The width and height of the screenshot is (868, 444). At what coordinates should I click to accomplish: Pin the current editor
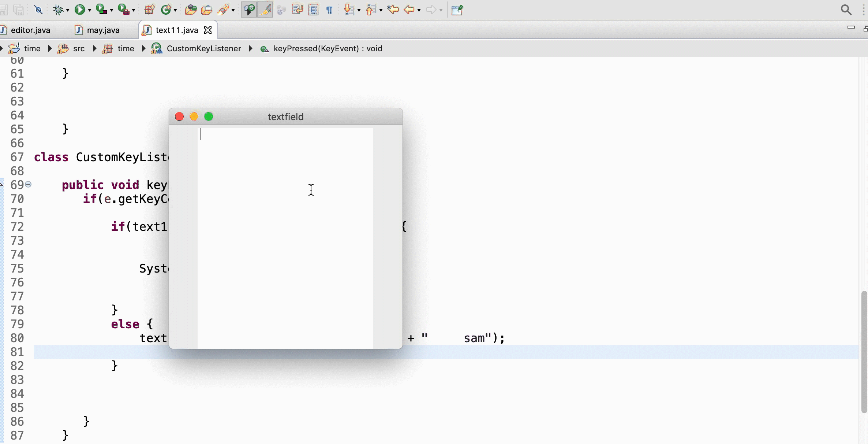457,10
